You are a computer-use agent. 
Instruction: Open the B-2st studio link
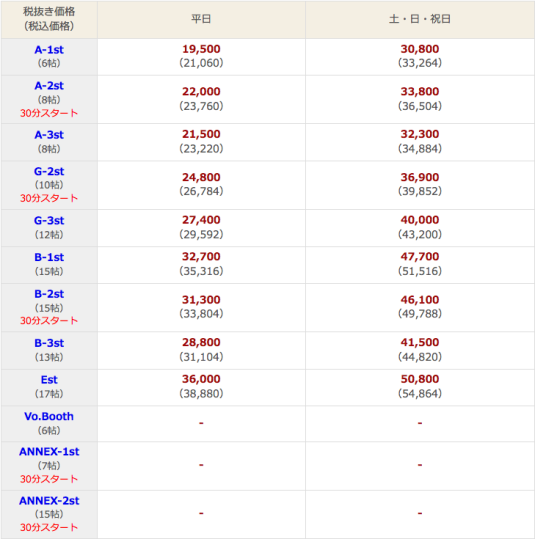pos(49,294)
